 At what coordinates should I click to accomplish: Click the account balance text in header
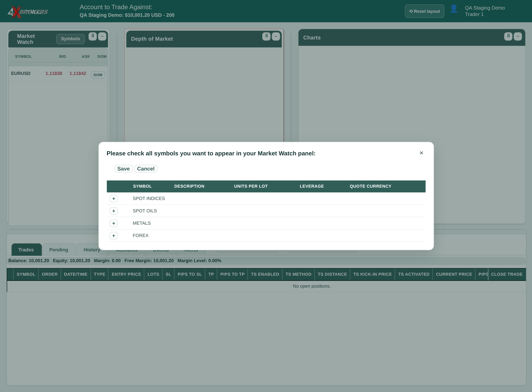click(x=127, y=15)
